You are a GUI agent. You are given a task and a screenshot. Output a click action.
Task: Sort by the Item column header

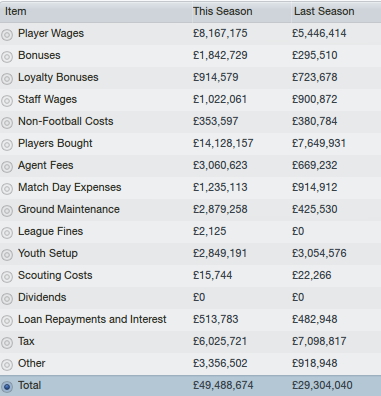tap(96, 12)
